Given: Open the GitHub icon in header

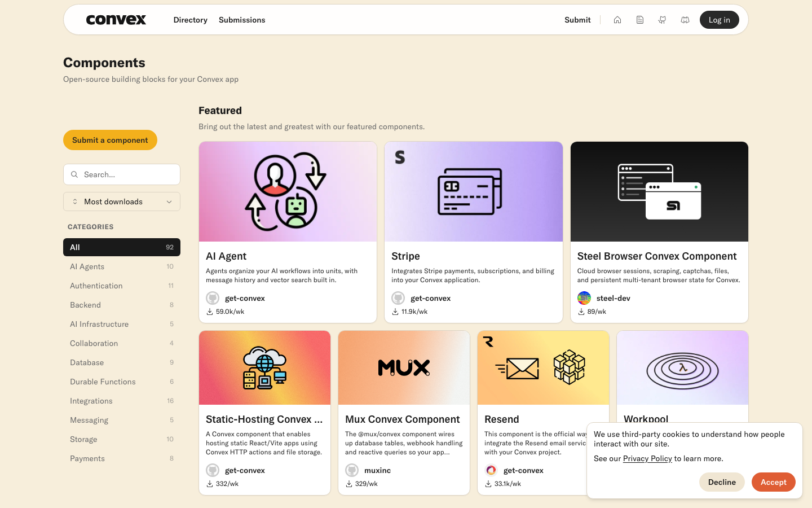Looking at the screenshot, I should (663, 20).
